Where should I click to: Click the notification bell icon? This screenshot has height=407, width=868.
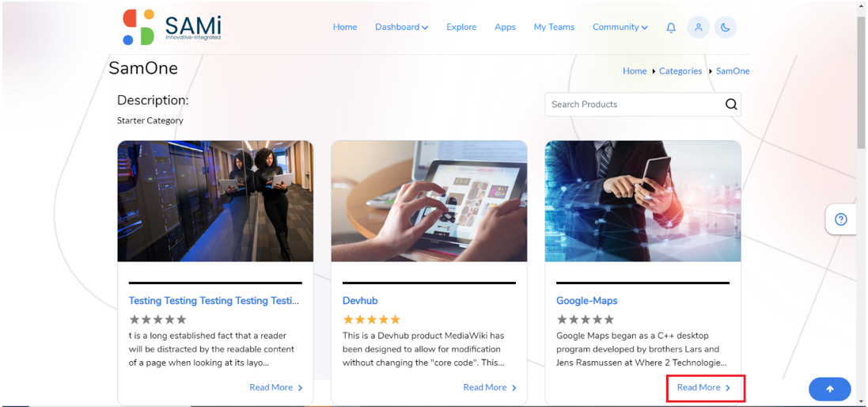coord(671,27)
